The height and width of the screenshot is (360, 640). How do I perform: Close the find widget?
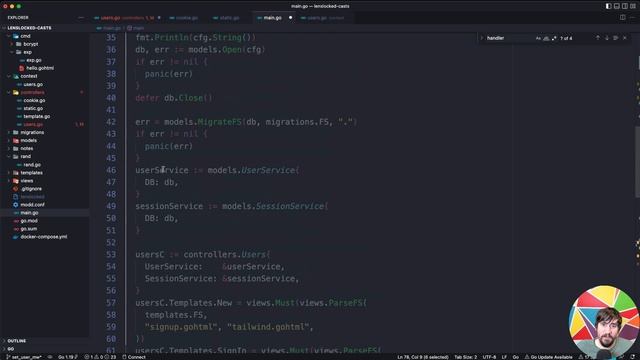pyautogui.click(x=624, y=38)
